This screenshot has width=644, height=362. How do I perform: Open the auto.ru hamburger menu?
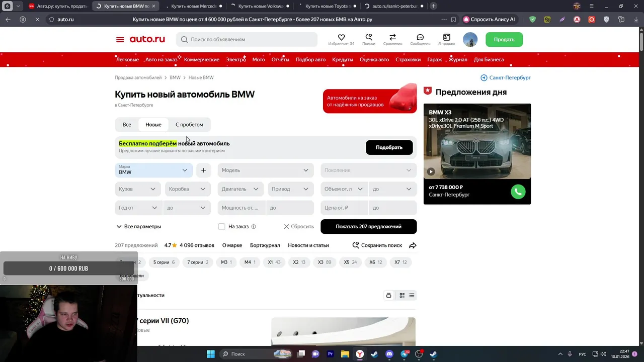(120, 39)
